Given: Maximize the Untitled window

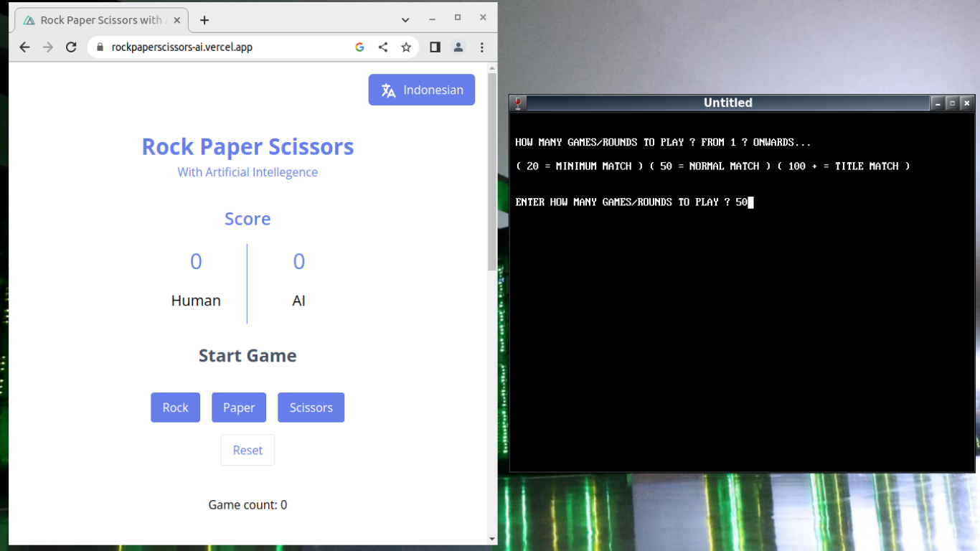Looking at the screenshot, I should (952, 103).
